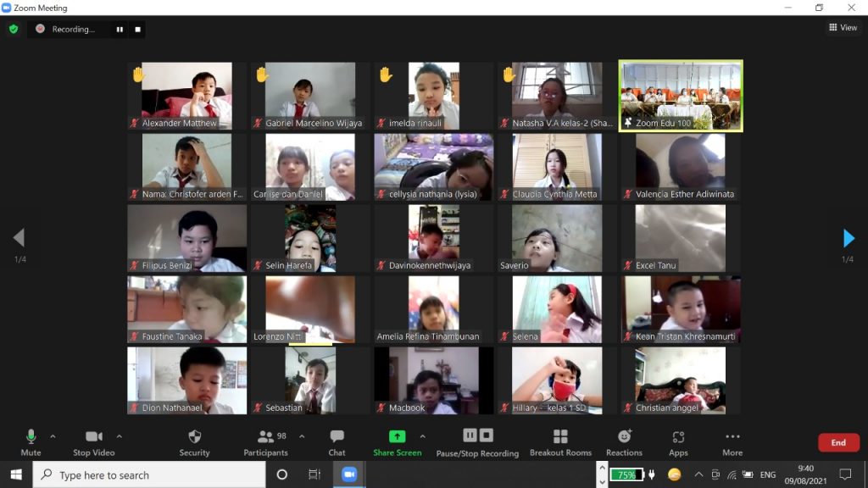Screen dimensions: 868x488
Task: Mute the microphone
Action: 31,441
